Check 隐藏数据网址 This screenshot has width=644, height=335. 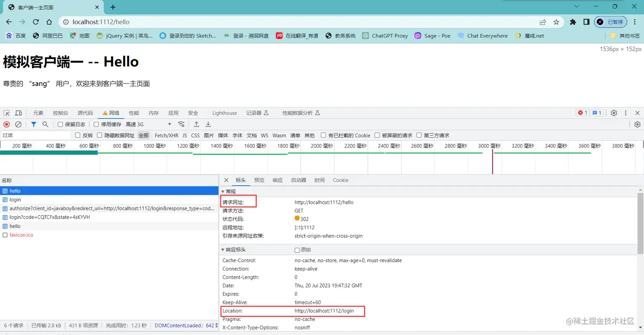[100, 136]
